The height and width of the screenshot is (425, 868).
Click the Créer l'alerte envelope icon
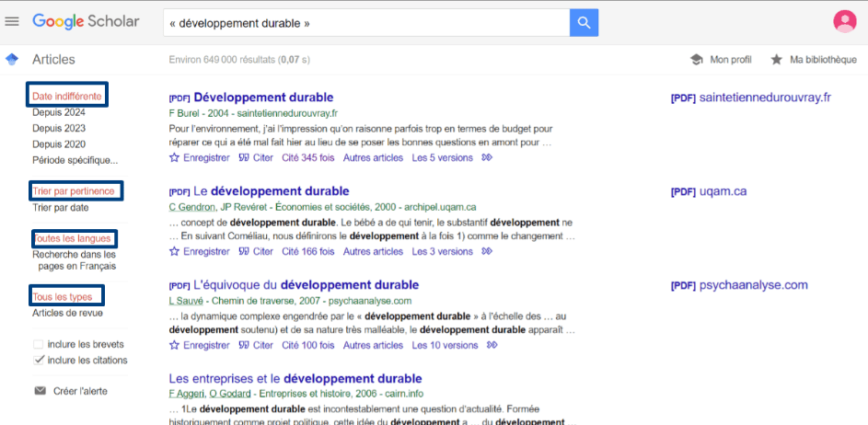40,391
